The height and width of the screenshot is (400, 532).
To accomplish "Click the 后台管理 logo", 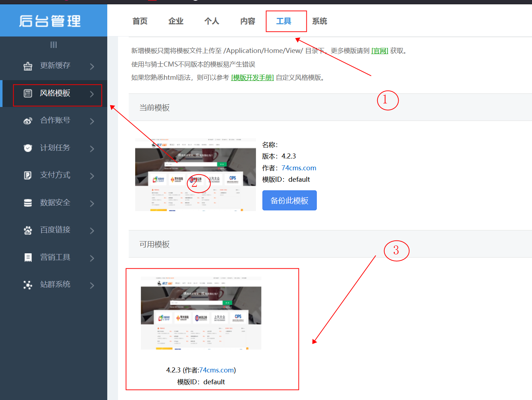I will coord(50,20).
